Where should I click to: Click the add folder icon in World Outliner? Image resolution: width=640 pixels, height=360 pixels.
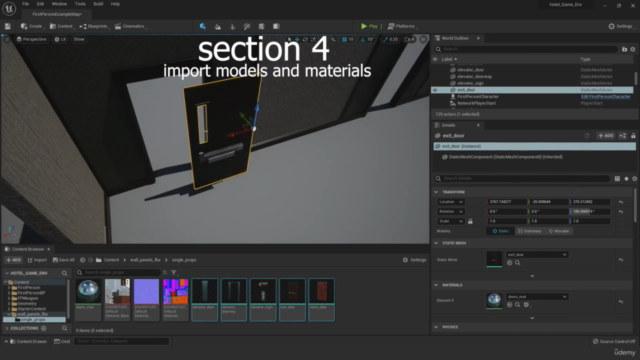tap(624, 49)
